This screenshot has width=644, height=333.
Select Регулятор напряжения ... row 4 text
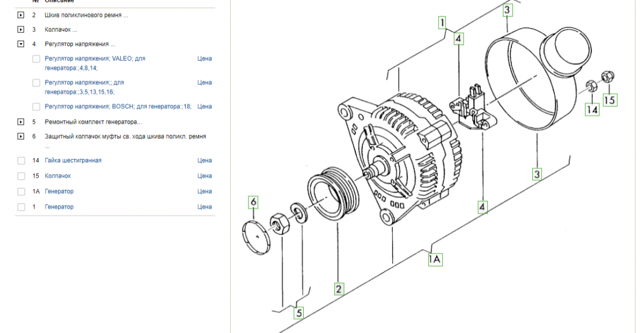tap(80, 44)
